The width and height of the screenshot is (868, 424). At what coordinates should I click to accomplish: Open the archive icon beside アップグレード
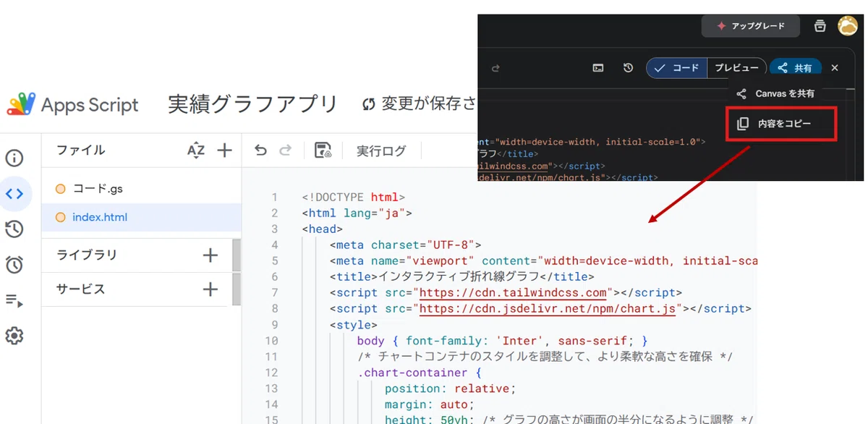coord(820,26)
